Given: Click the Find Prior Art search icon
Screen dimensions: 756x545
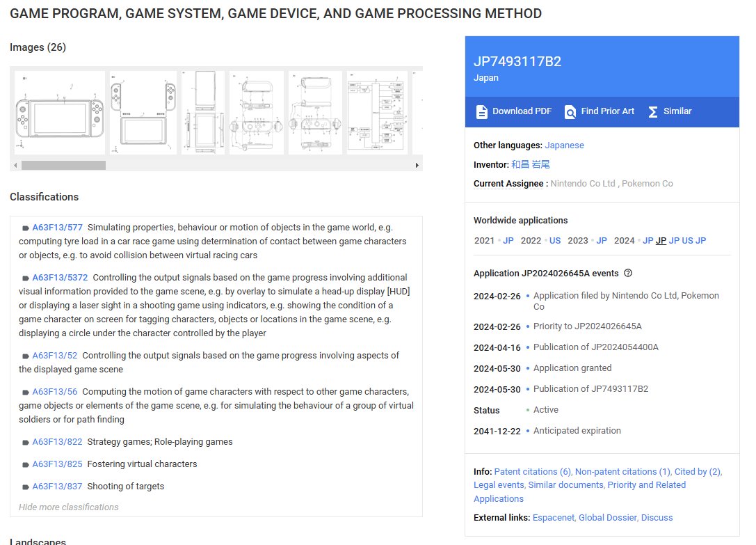Looking at the screenshot, I should click(x=570, y=112).
